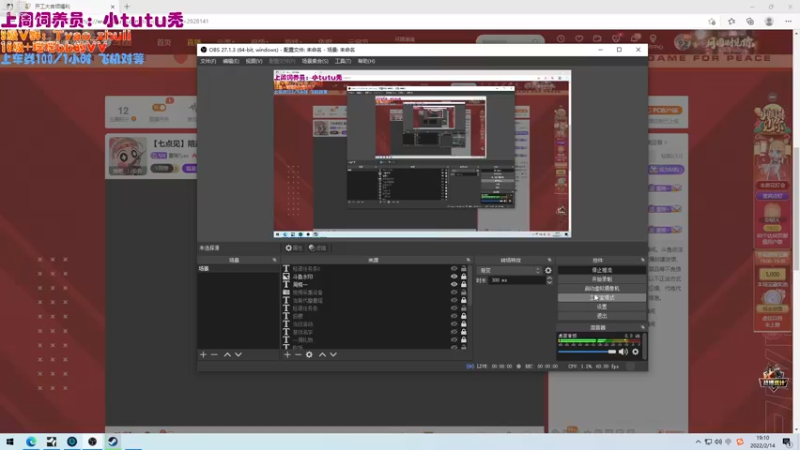
Task: Open browser profile avatar icon
Action: (769, 21)
